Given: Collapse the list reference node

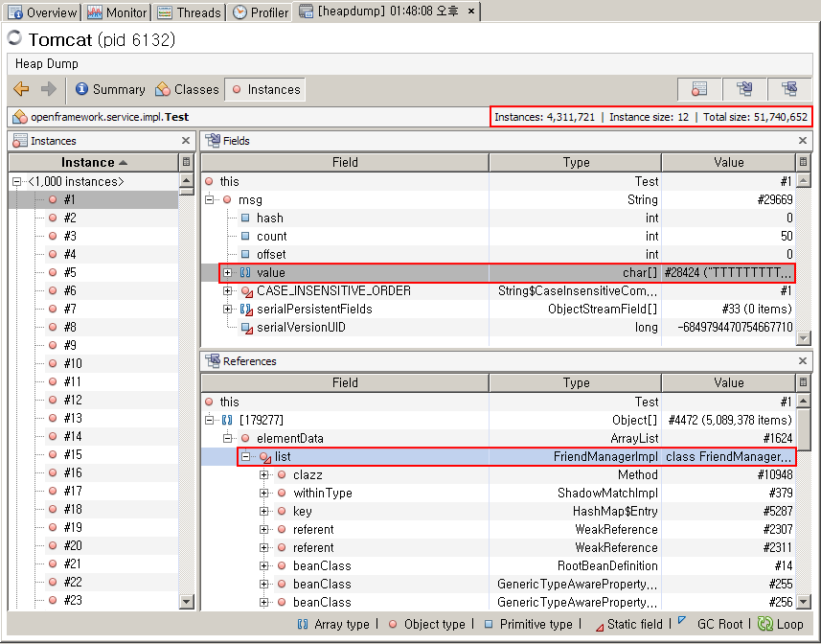Looking at the screenshot, I should click(245, 456).
